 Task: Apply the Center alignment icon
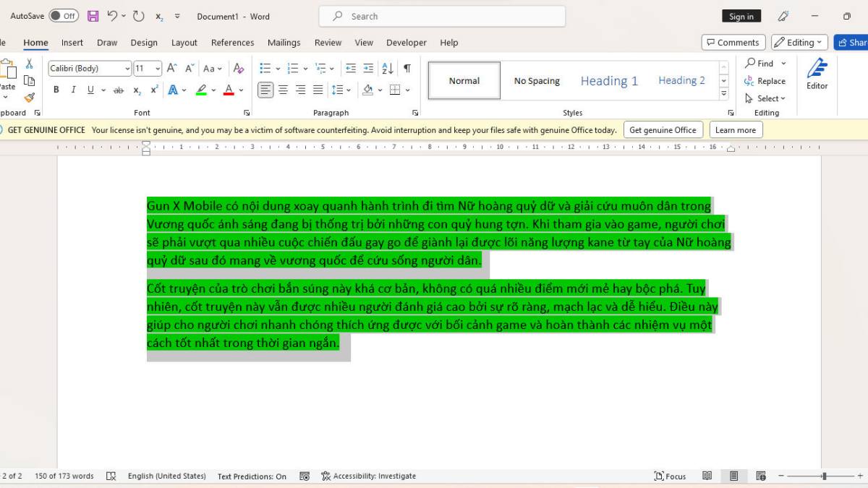tap(283, 90)
